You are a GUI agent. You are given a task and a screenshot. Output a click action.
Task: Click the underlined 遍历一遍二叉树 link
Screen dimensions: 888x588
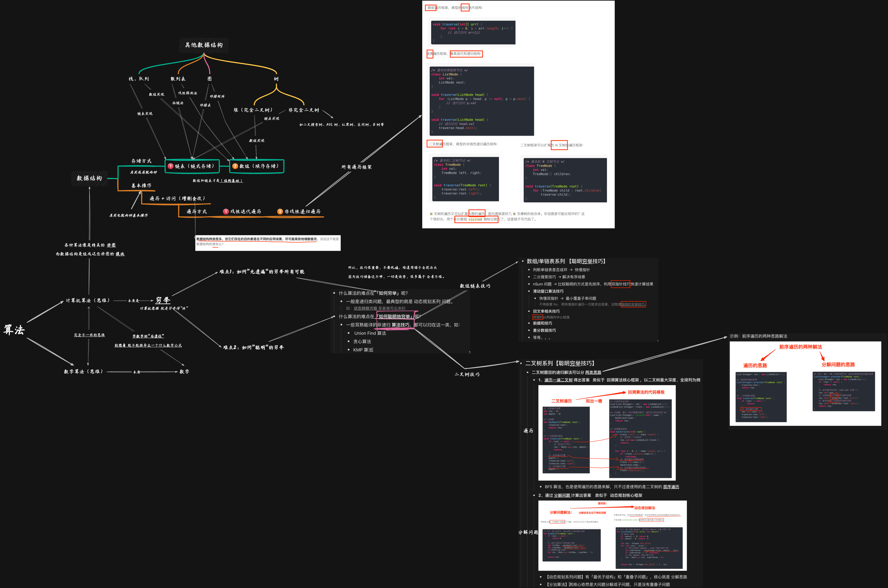coord(558,380)
